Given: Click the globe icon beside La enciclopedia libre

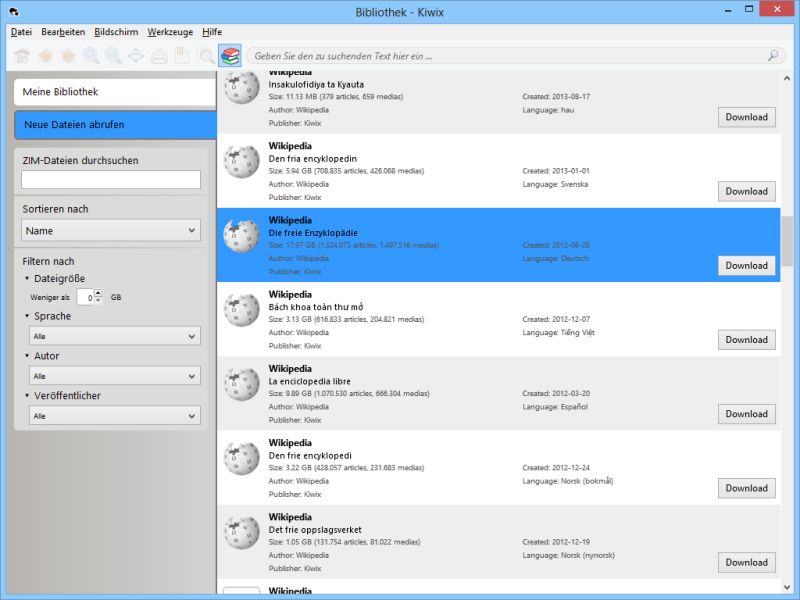Looking at the screenshot, I should (x=242, y=384).
